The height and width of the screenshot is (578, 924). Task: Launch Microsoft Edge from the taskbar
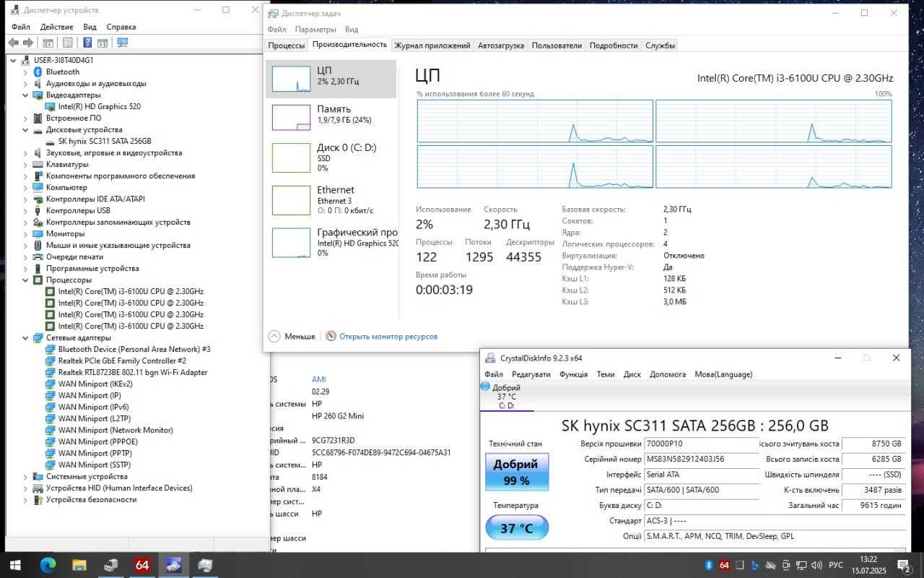click(x=48, y=565)
